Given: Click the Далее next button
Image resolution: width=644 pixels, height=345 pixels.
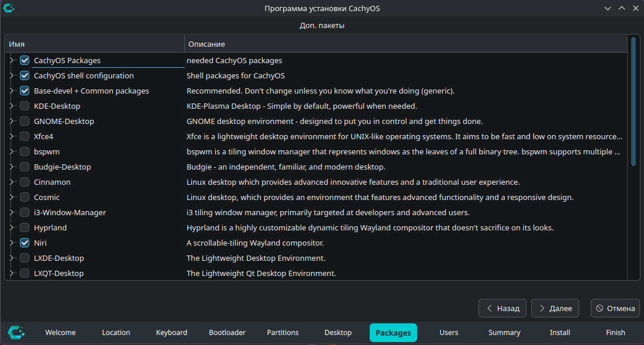Looking at the screenshot, I should (x=555, y=308).
